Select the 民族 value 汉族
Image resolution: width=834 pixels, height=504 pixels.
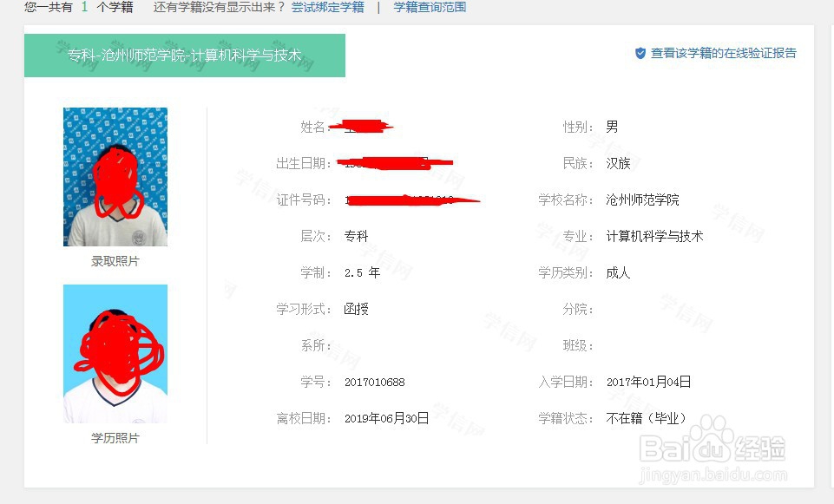[x=619, y=163]
